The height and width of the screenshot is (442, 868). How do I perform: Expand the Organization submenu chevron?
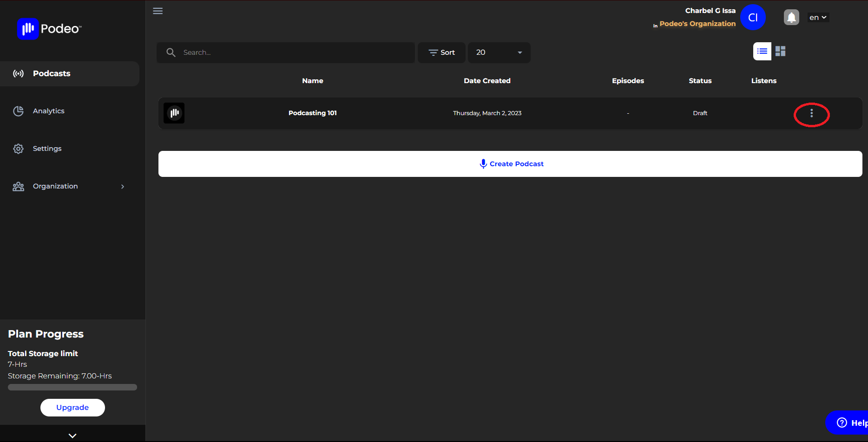[x=123, y=186]
